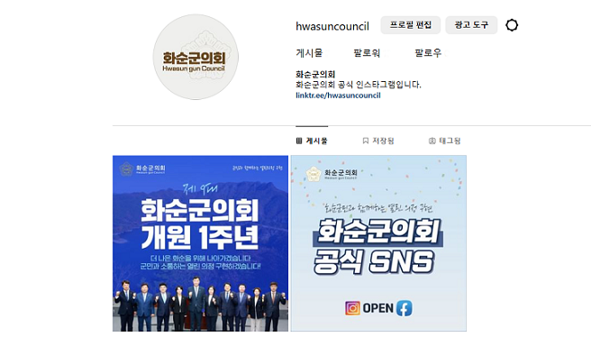Screen dimensions: 591x364
Task: Click the hwasuncouncil username heading
Action: coord(332,26)
